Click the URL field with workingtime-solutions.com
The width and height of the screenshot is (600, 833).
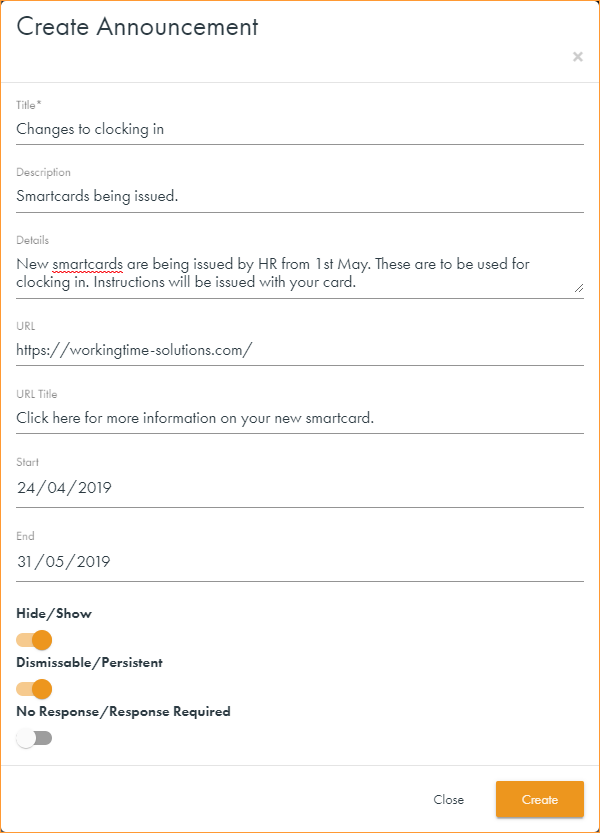click(300, 350)
